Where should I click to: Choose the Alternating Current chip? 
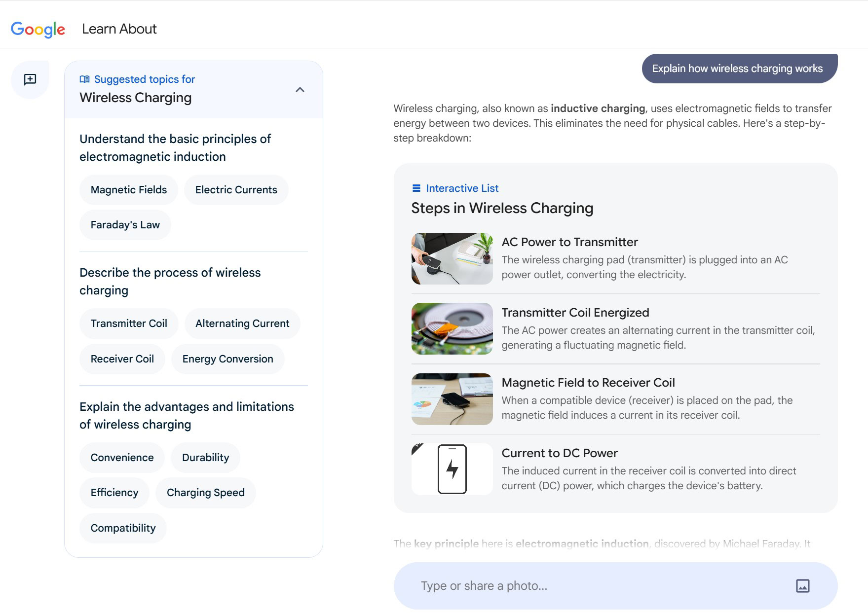[242, 324]
